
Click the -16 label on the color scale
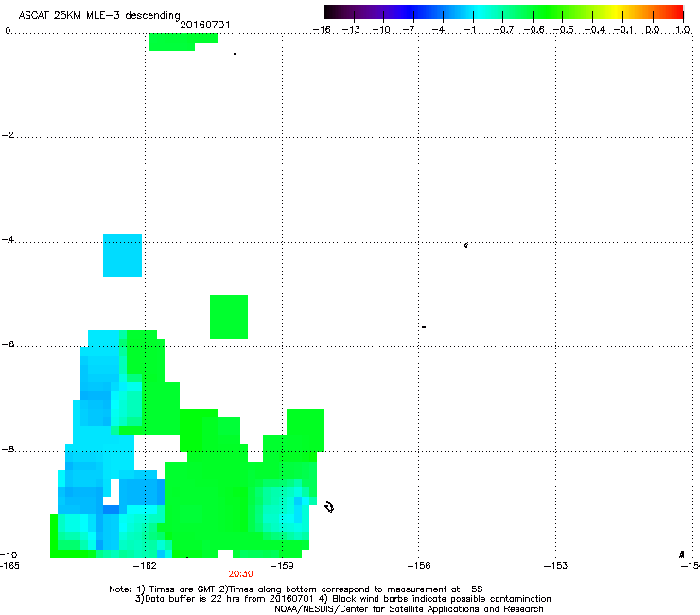(322, 30)
